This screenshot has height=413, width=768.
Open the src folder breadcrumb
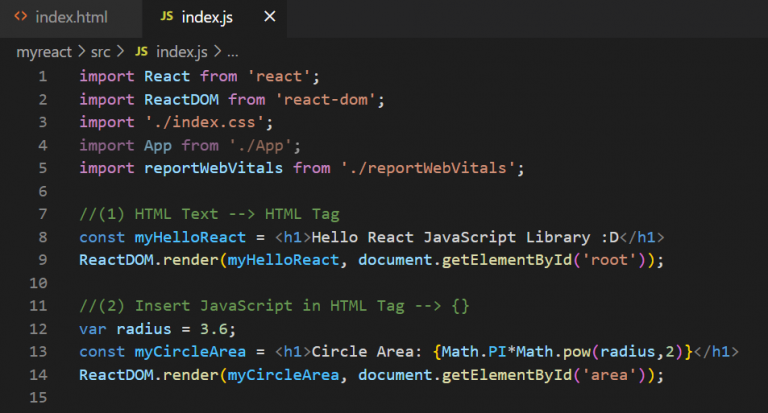[100, 50]
